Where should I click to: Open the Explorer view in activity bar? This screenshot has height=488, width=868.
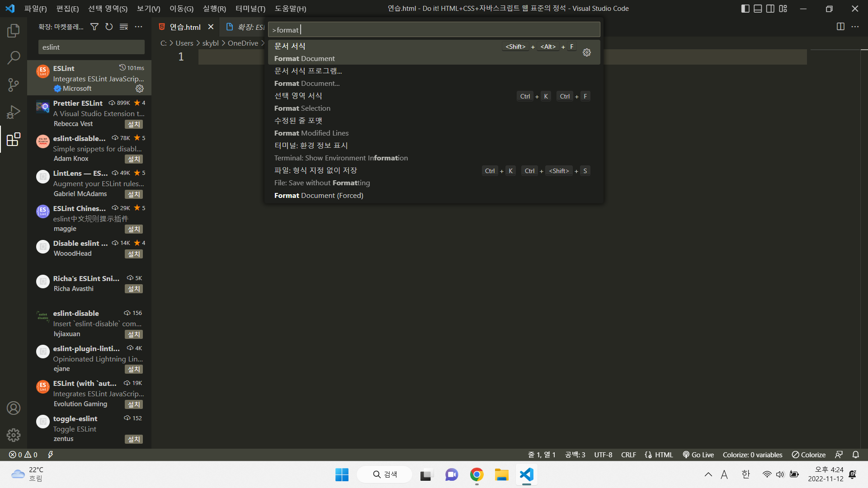tap(14, 31)
